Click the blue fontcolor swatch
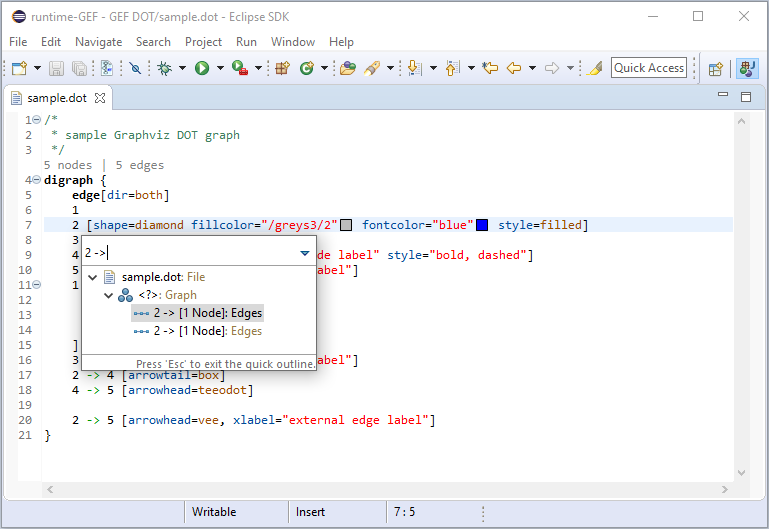 pos(482,225)
